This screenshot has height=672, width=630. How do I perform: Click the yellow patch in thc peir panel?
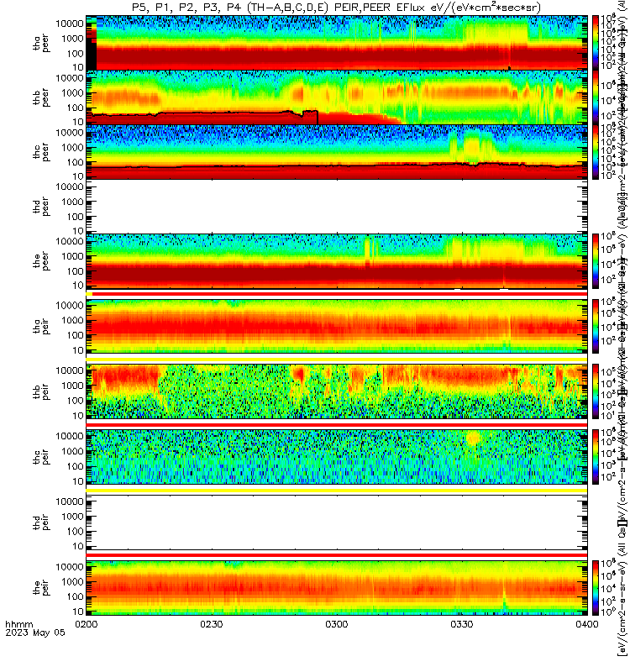click(473, 438)
